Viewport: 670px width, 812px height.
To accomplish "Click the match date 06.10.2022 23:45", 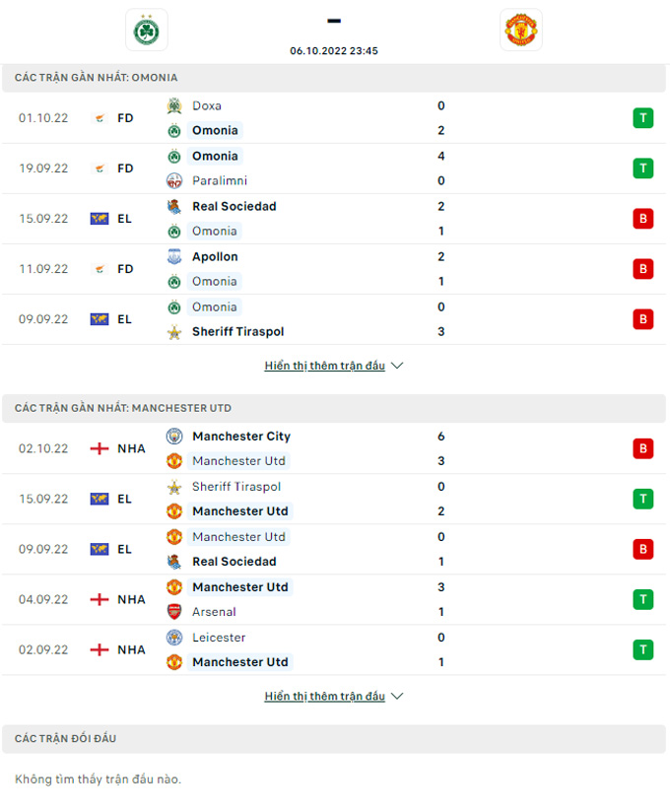I will pyautogui.click(x=334, y=51).
